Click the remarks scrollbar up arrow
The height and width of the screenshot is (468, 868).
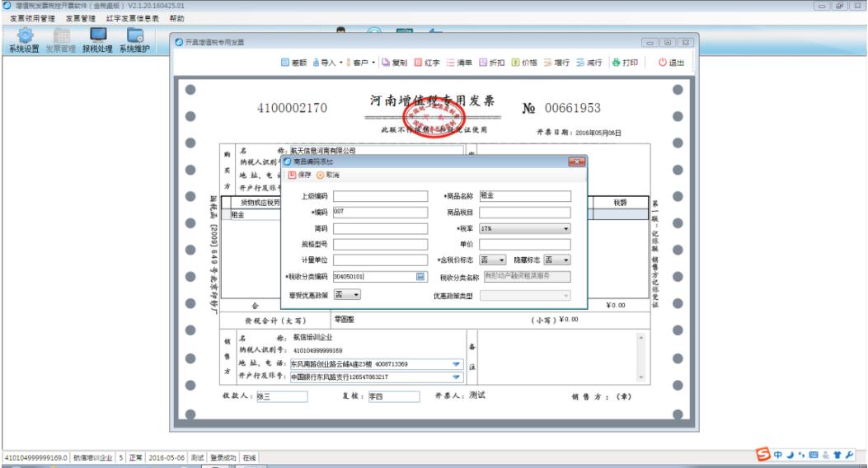click(x=641, y=338)
